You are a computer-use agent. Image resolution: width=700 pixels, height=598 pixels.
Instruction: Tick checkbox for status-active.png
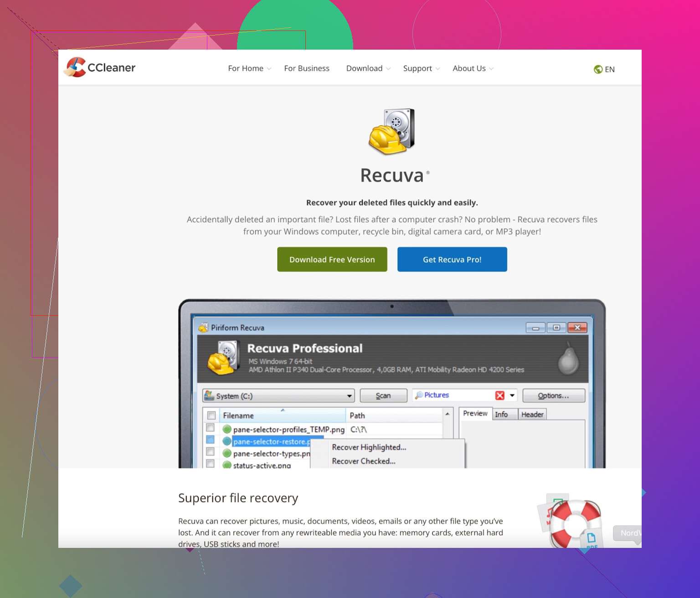pos(210,464)
